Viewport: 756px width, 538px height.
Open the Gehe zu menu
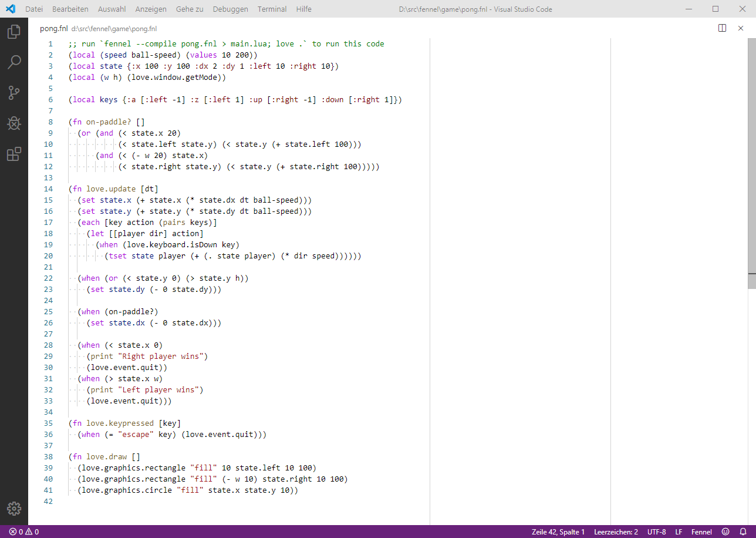(x=190, y=9)
